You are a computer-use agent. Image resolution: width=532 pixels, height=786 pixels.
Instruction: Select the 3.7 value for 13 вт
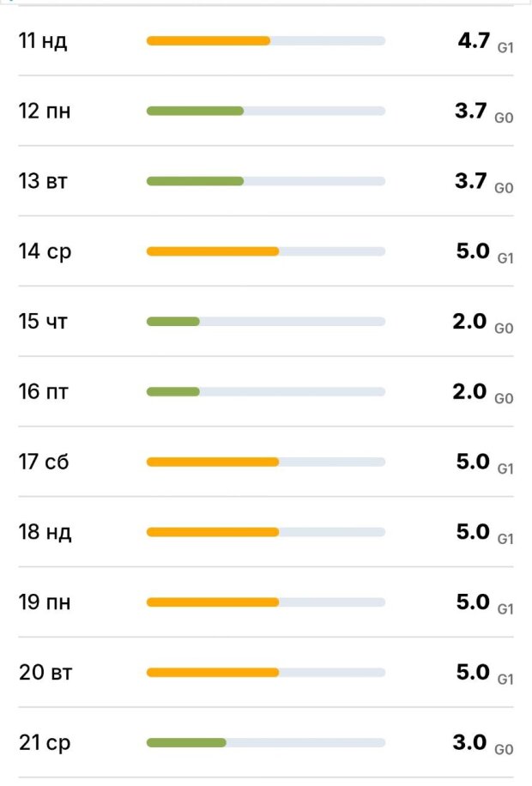[x=472, y=181]
